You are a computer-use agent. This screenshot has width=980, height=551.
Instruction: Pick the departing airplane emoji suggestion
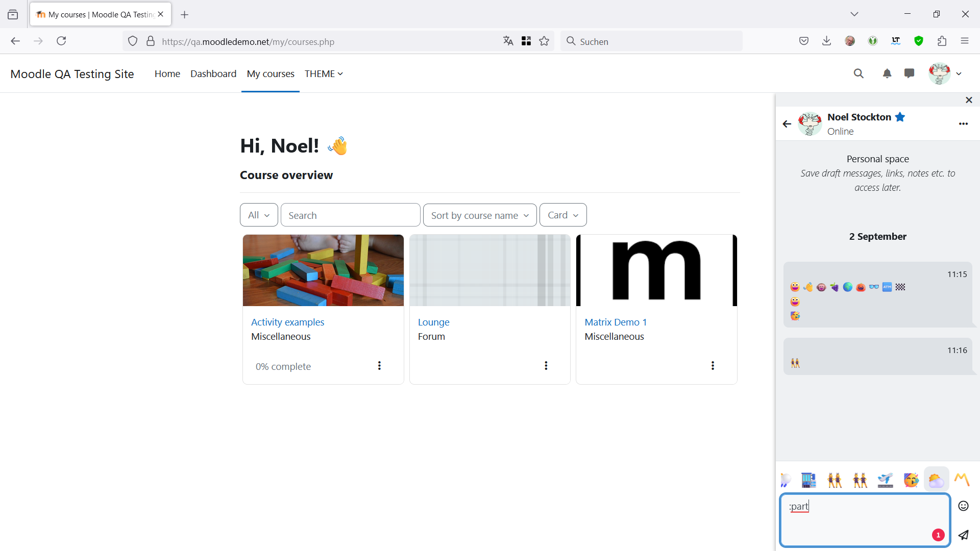885,480
